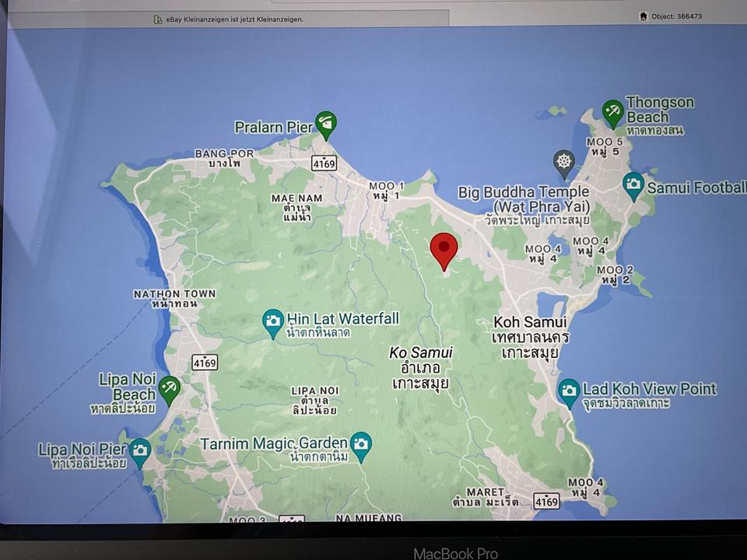
Task: Open the Object: 366473 tab
Action: (671, 16)
